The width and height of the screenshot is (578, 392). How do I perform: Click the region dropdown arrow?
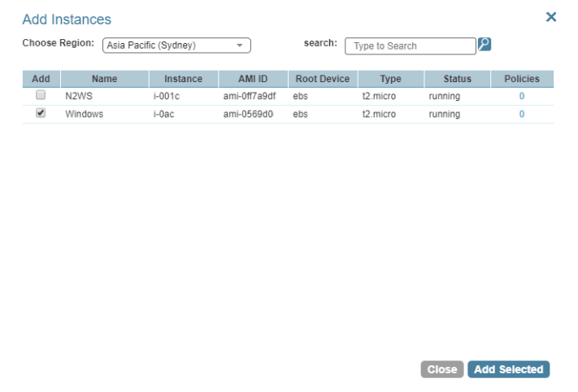tap(239, 46)
